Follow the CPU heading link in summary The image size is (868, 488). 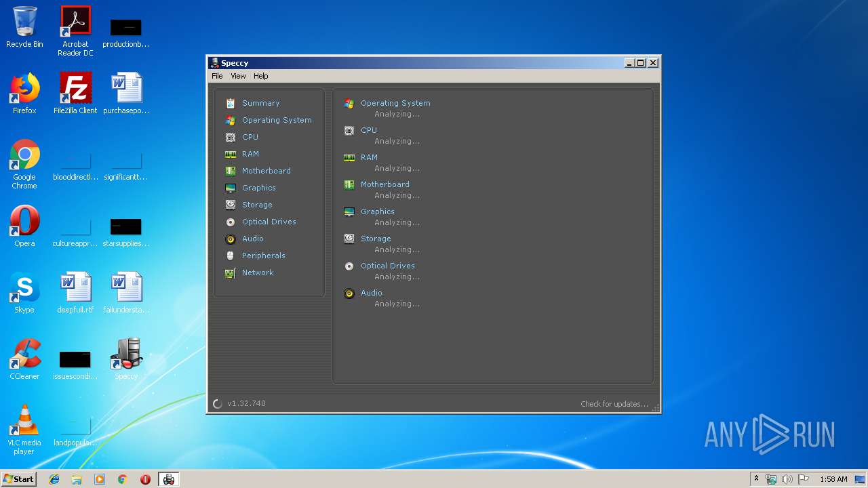pyautogui.click(x=369, y=130)
